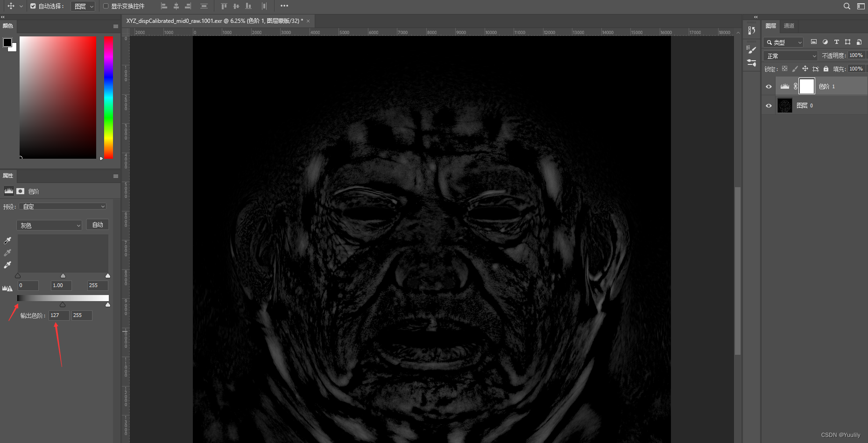Open the Move tool preset picker arrow

[x=21, y=6]
